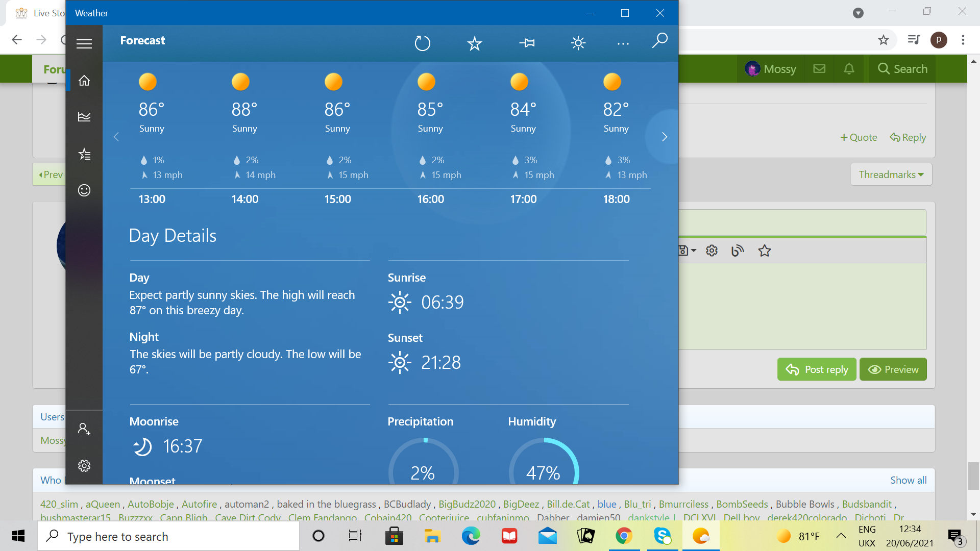Click Quote link in the forum post

859,137
